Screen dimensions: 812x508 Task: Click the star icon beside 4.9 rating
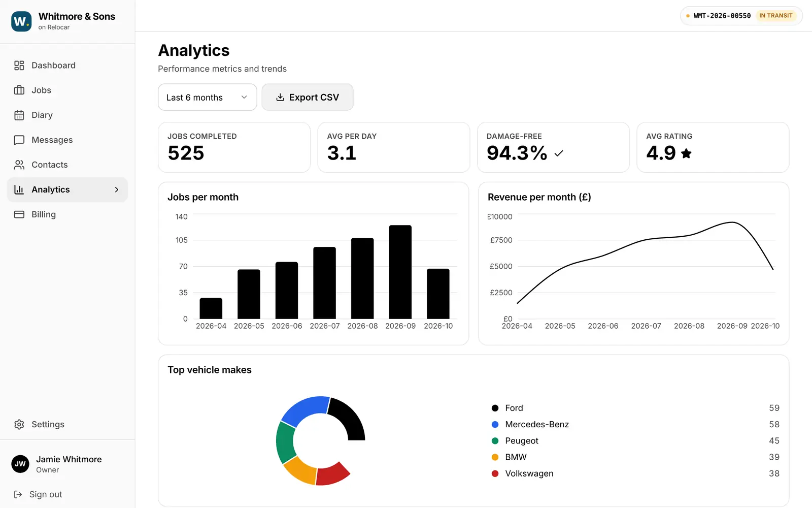pos(686,153)
